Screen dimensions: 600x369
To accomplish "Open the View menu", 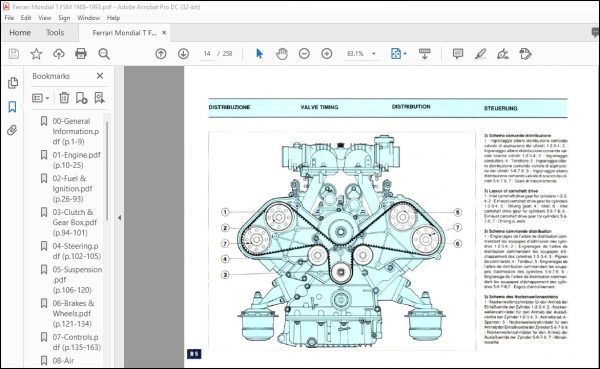I will coord(44,18).
